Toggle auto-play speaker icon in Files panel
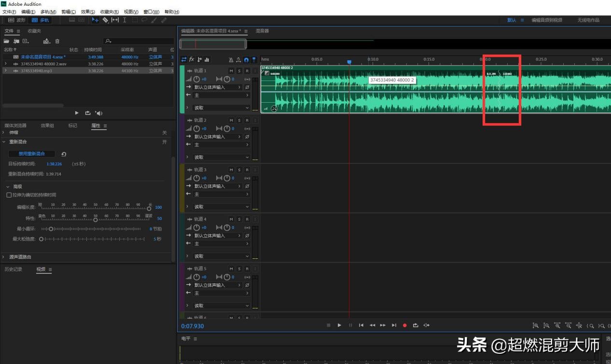Image resolution: width=611 pixels, height=364 pixels. (x=98, y=113)
